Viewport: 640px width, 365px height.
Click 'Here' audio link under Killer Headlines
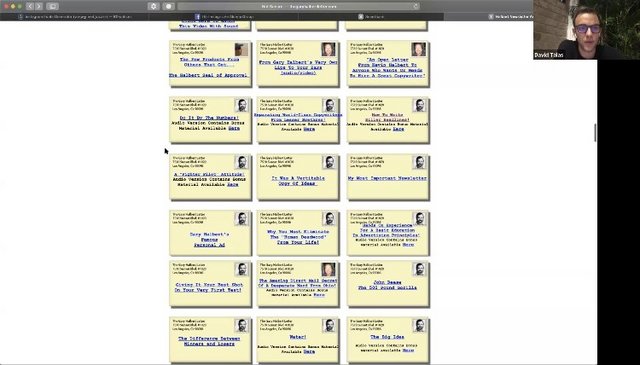398,129
